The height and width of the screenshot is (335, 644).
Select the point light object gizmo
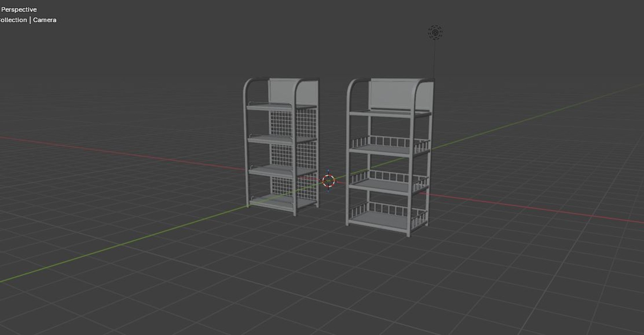[435, 33]
